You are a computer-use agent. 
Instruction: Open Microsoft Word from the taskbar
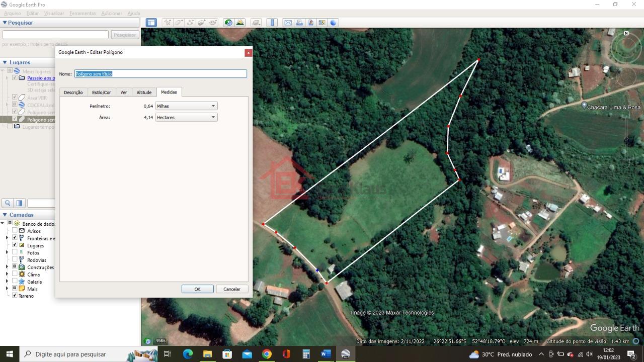pyautogui.click(x=326, y=354)
